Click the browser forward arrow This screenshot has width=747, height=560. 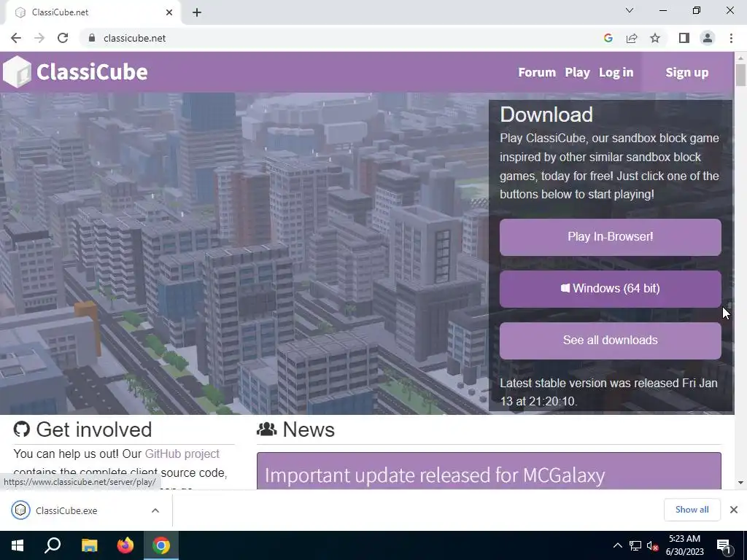click(39, 38)
